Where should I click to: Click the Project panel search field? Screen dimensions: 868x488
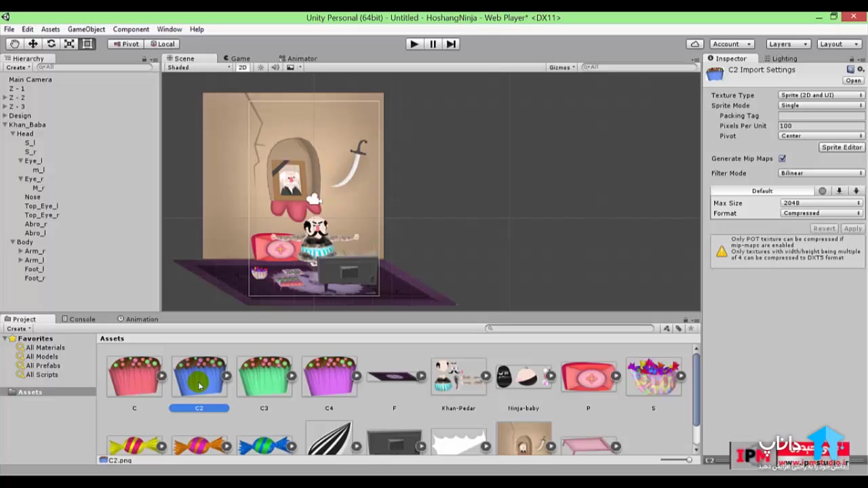(x=570, y=329)
